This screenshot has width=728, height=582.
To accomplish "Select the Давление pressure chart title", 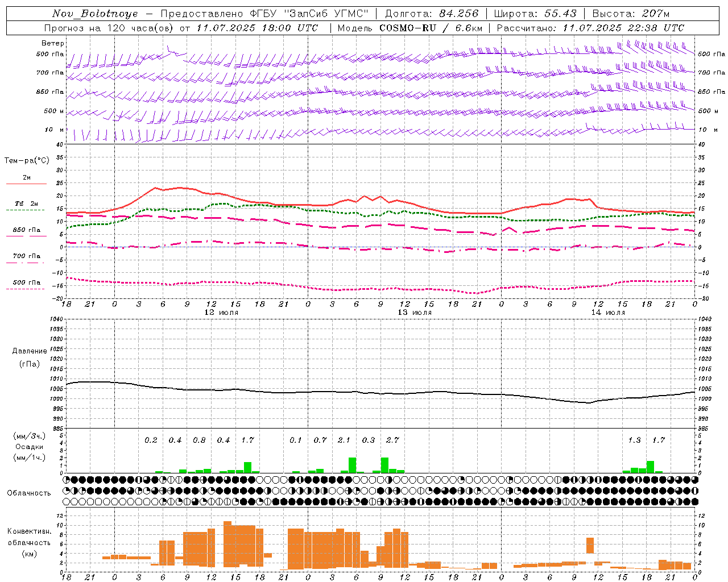I will [x=30, y=351].
